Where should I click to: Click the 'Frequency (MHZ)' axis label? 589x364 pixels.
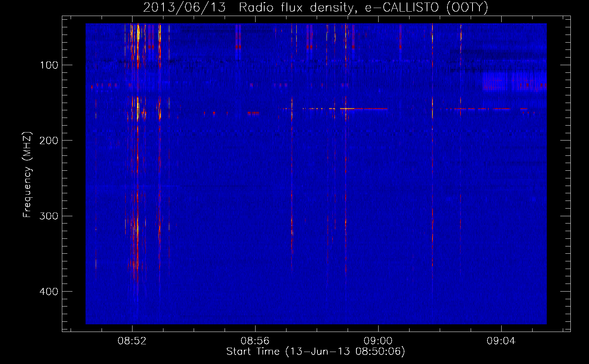click(x=27, y=175)
